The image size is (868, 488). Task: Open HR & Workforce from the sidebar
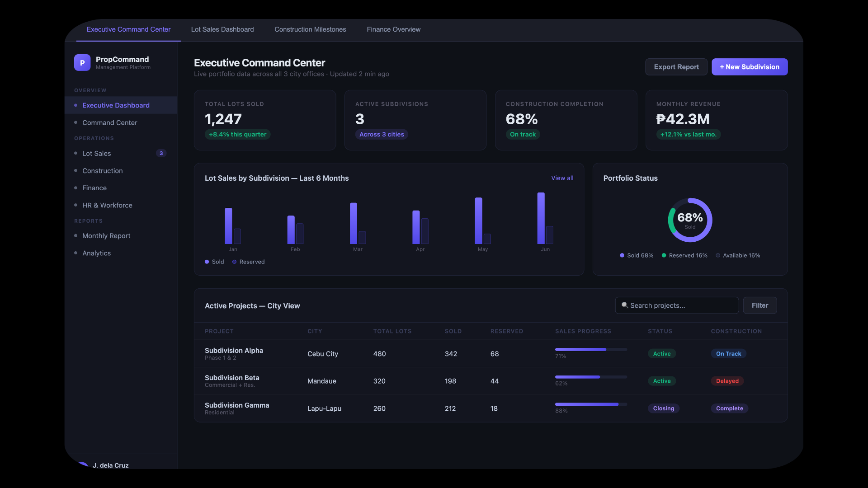click(107, 205)
